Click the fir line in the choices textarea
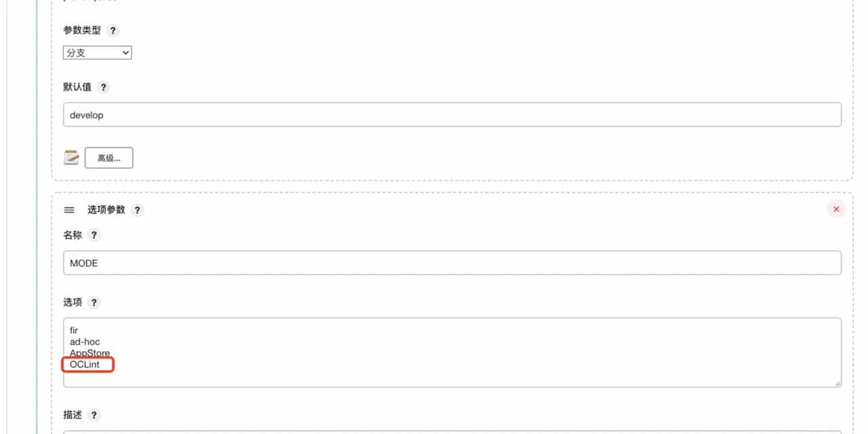The image size is (868, 434). 73,331
